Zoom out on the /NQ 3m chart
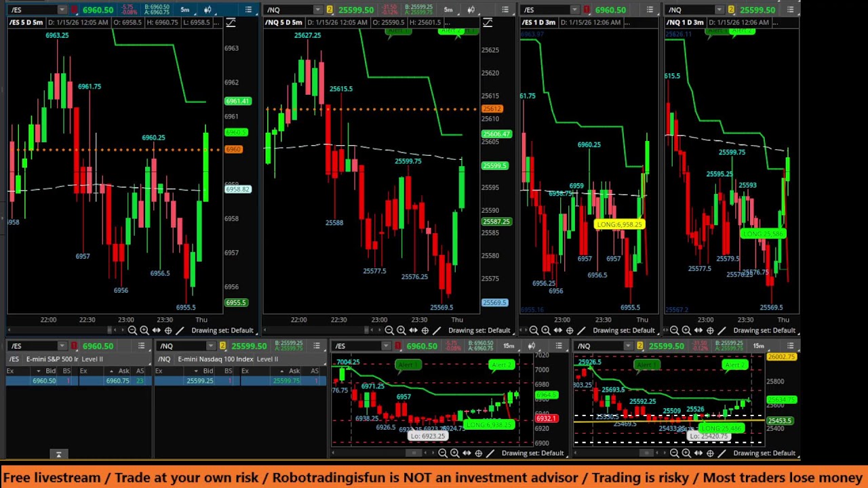This screenshot has height=488, width=868. [674, 330]
